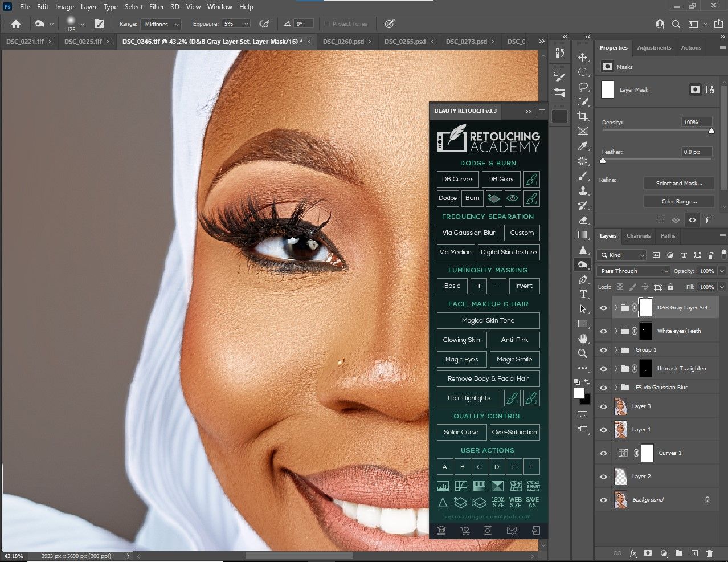
Task: Create a new group with folder icon
Action: (x=679, y=553)
